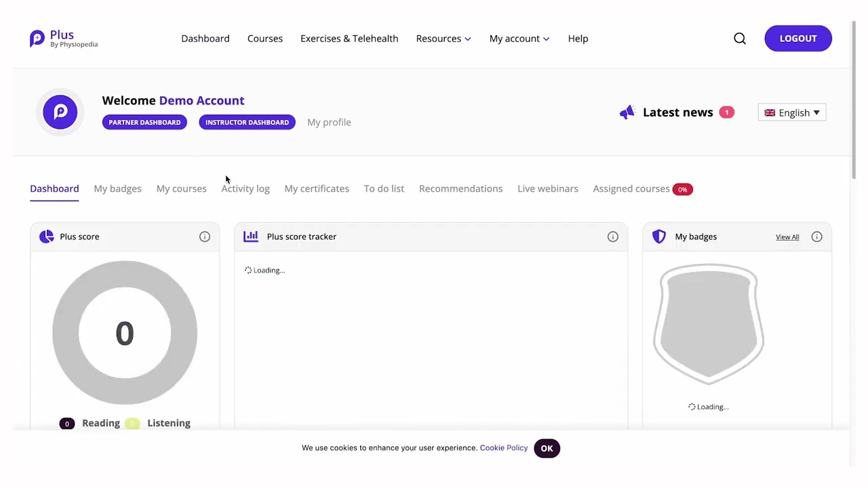Expand the Resources dropdown menu
Viewport: 868px width, 488px height.
[443, 39]
